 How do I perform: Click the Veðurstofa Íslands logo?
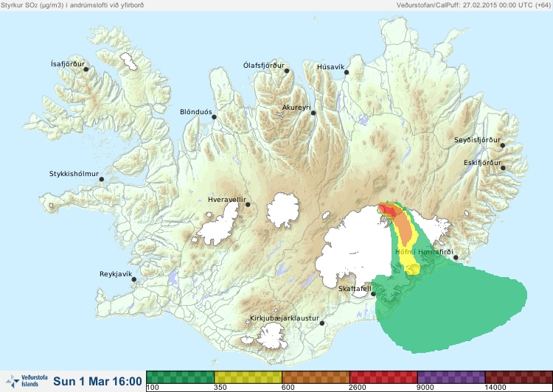[27, 381]
